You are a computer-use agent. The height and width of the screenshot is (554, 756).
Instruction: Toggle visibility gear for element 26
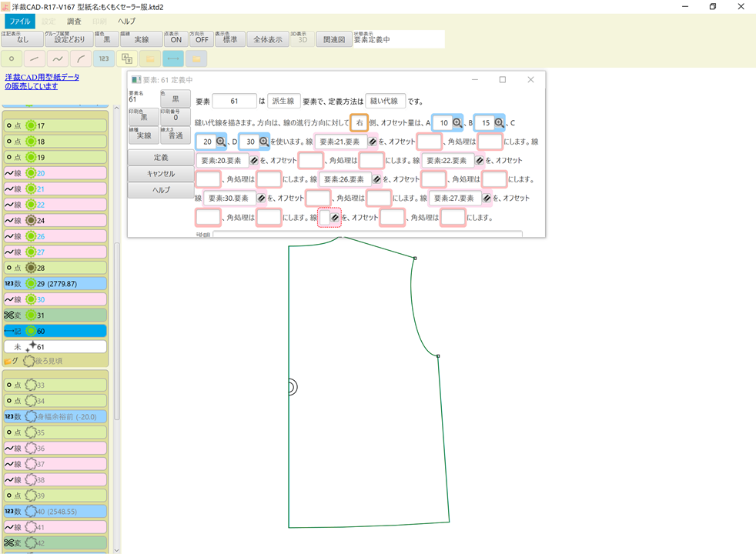31,236
